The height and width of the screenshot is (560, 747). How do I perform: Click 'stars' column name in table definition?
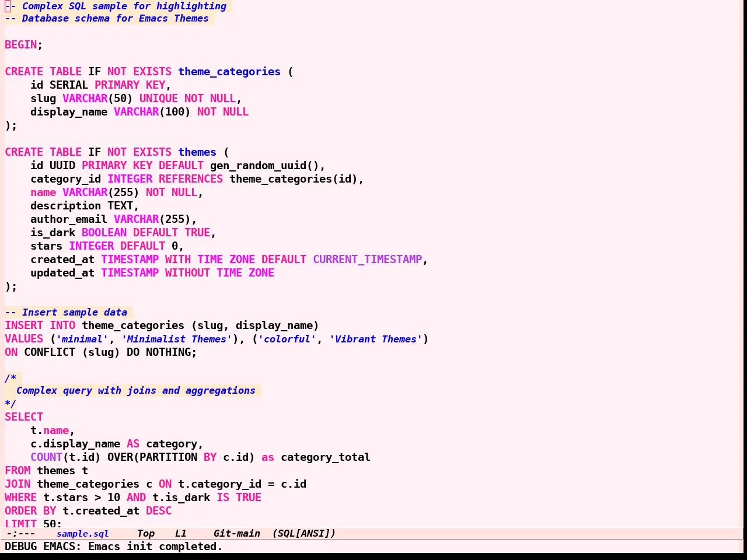47,246
